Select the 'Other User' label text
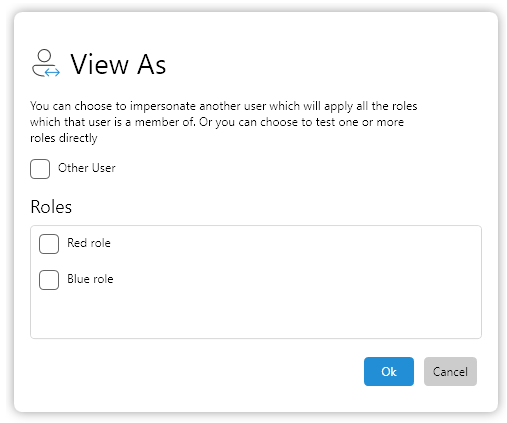The height and width of the screenshot is (423, 507). pos(87,168)
